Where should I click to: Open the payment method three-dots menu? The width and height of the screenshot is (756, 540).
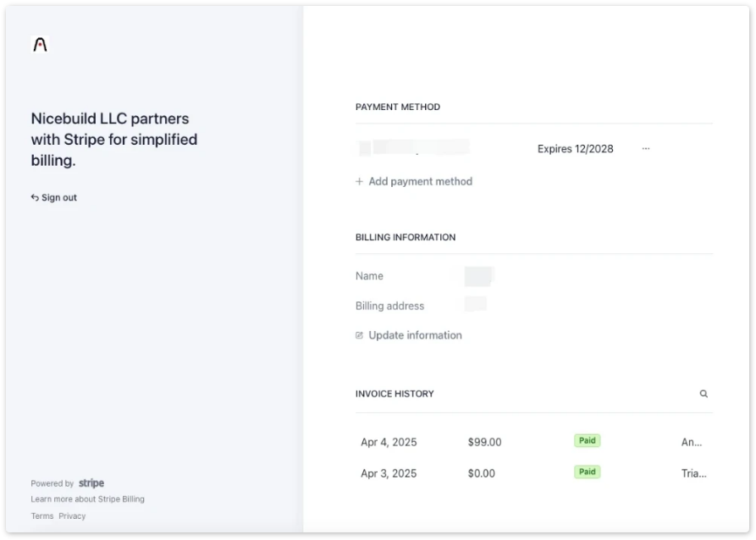646,148
